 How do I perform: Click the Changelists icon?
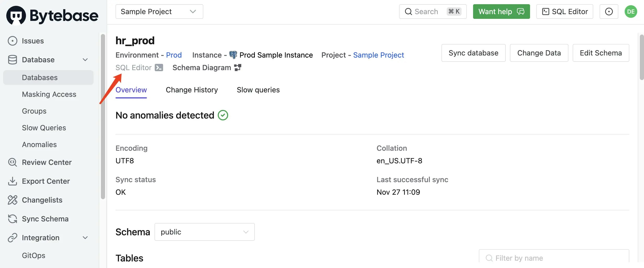pyautogui.click(x=12, y=200)
